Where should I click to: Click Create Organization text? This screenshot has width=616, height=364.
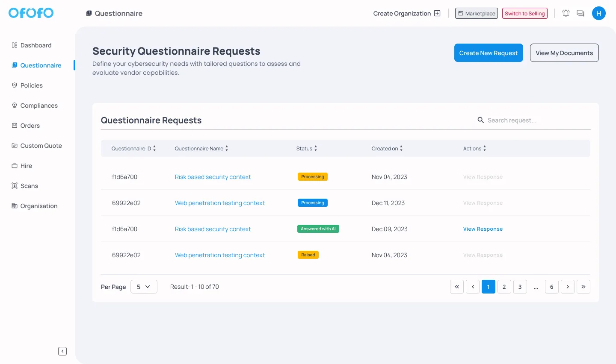pos(402,13)
